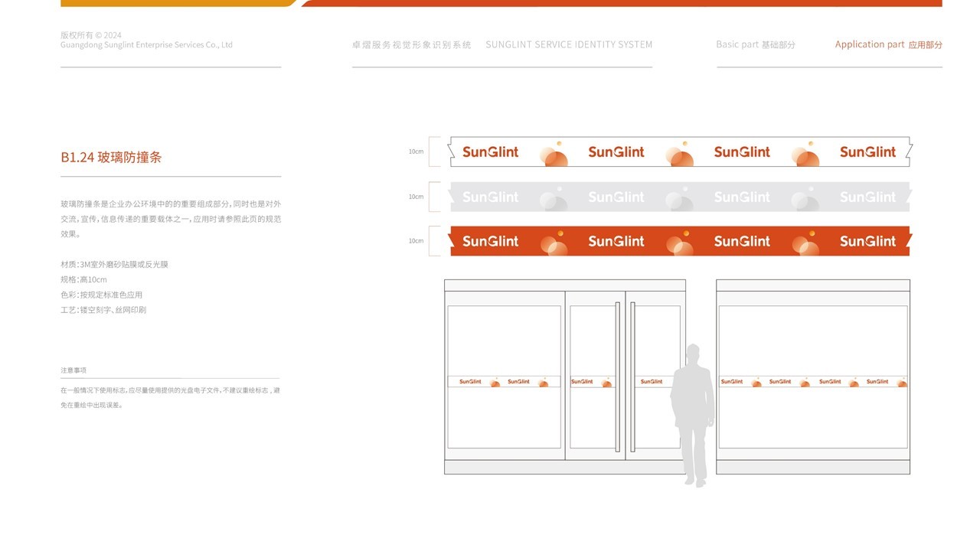Click the Guangdong Sunglint Enterprise Services copyright line
This screenshot has width=980, height=551.
pos(146,45)
